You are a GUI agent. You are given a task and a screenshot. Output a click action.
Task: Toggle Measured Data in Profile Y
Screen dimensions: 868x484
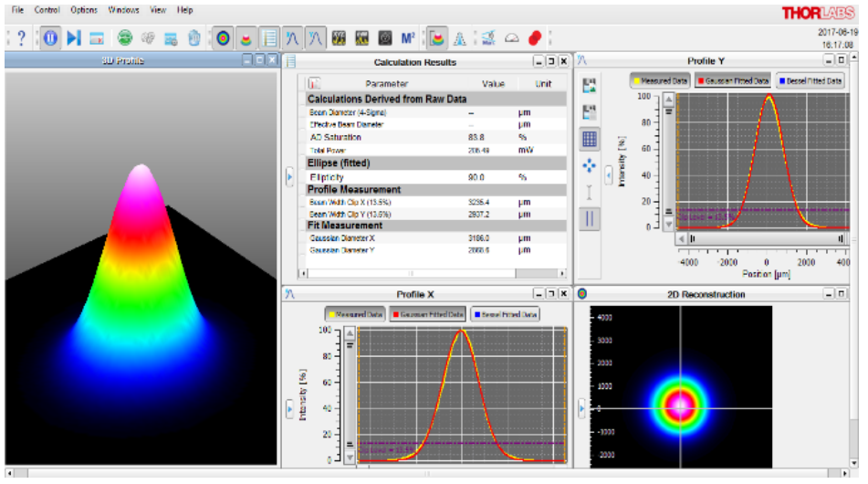point(659,80)
